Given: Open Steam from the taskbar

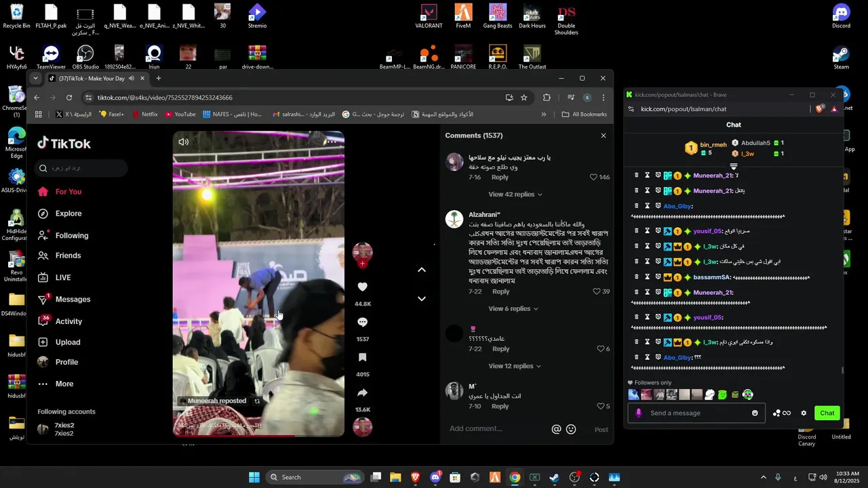Looking at the screenshot, I should pos(554,477).
